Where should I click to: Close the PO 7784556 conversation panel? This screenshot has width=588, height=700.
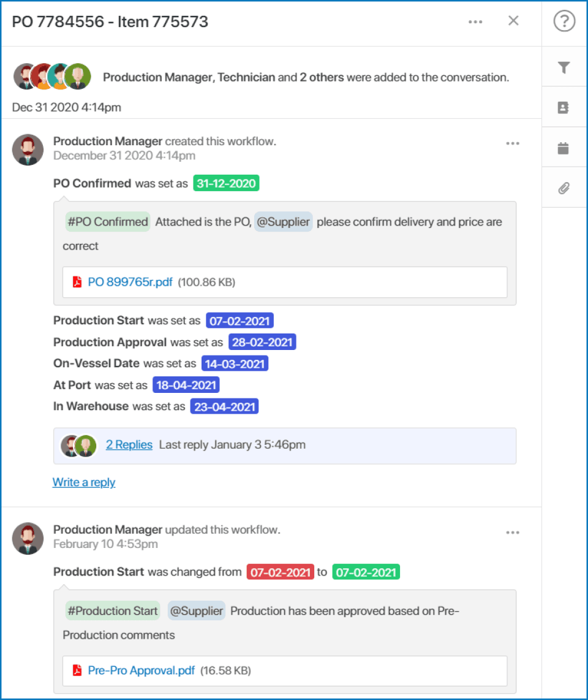tap(513, 21)
